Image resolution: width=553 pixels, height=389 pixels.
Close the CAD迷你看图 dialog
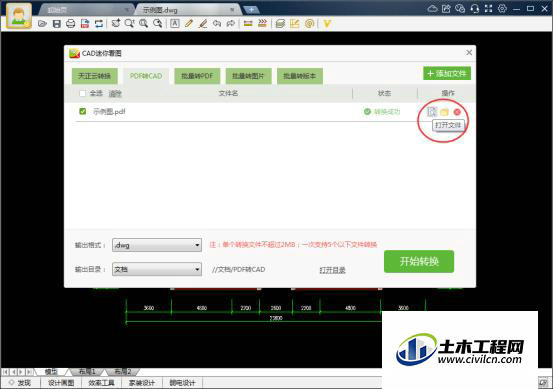pyautogui.click(x=469, y=53)
